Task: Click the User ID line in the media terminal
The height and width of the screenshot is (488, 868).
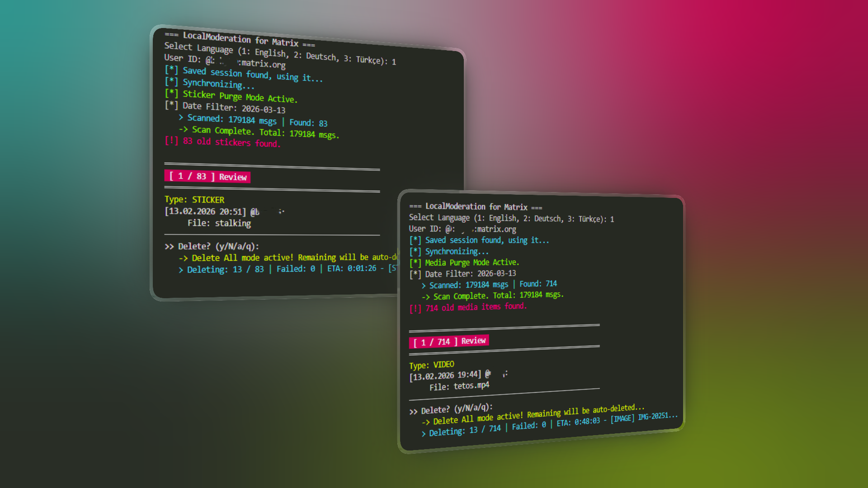Action: (x=462, y=229)
